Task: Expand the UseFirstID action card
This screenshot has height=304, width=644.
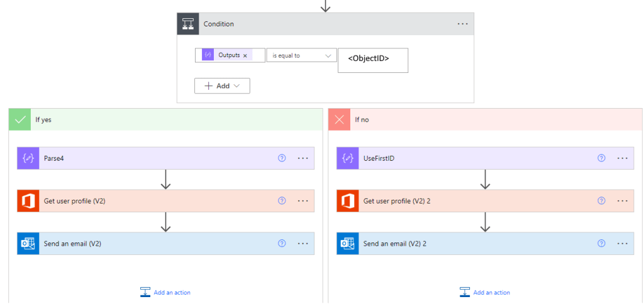Action: click(485, 158)
